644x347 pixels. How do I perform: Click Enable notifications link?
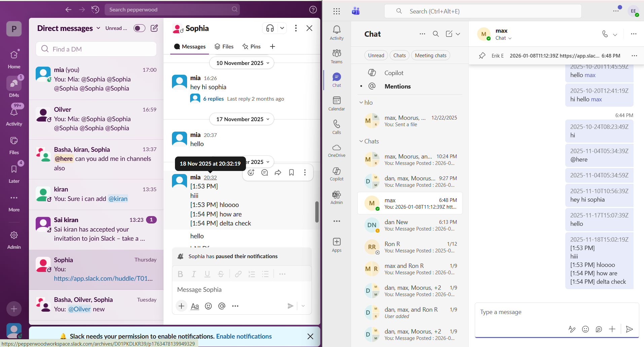point(244,336)
